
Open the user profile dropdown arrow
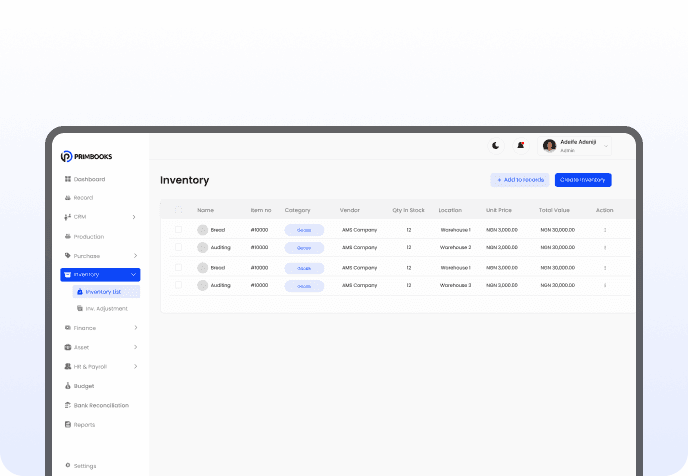(606, 146)
